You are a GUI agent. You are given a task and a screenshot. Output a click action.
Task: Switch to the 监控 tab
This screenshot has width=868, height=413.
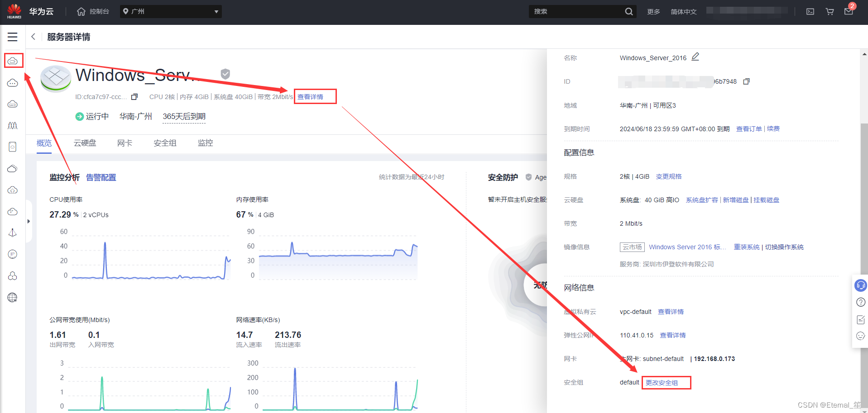point(205,143)
